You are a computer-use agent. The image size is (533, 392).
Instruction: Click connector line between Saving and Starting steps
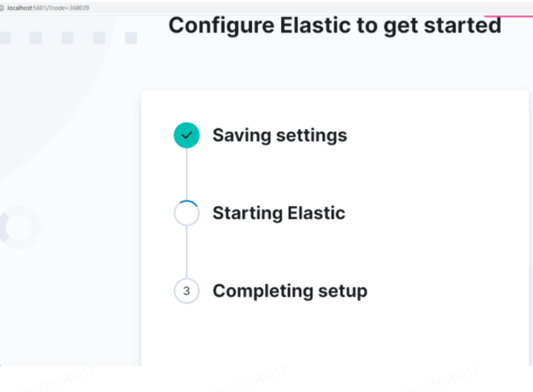click(186, 174)
